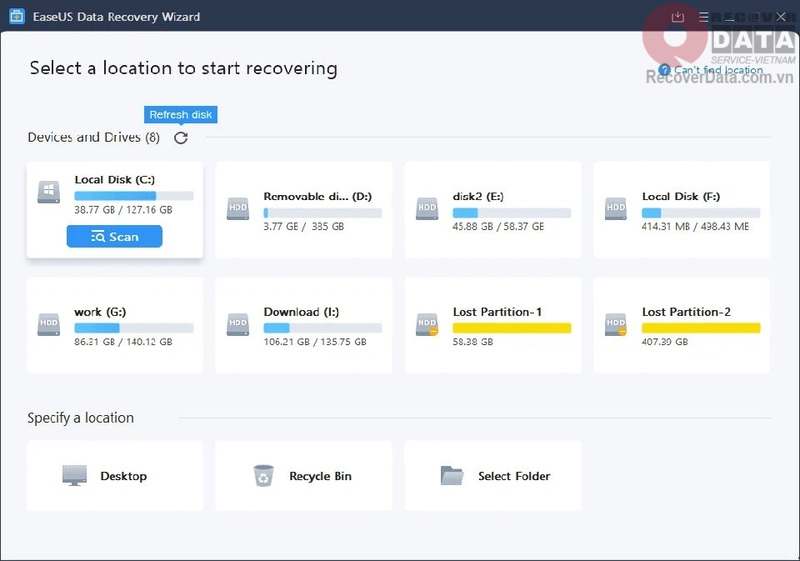Open the Can't find location help link
The height and width of the screenshot is (561, 800).
tap(718, 70)
